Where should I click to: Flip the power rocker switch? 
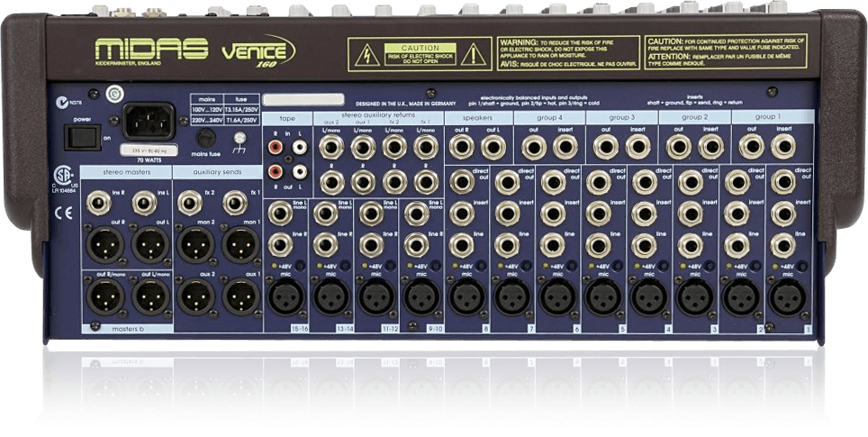(x=83, y=137)
